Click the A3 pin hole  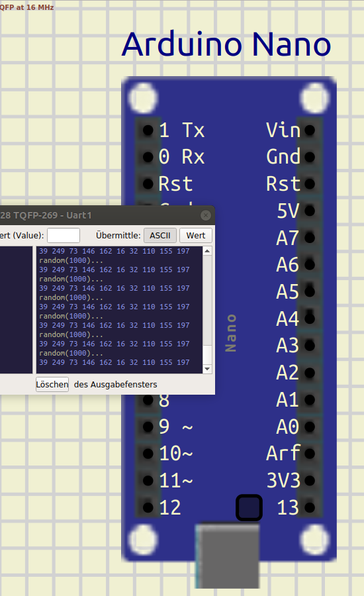click(x=310, y=346)
